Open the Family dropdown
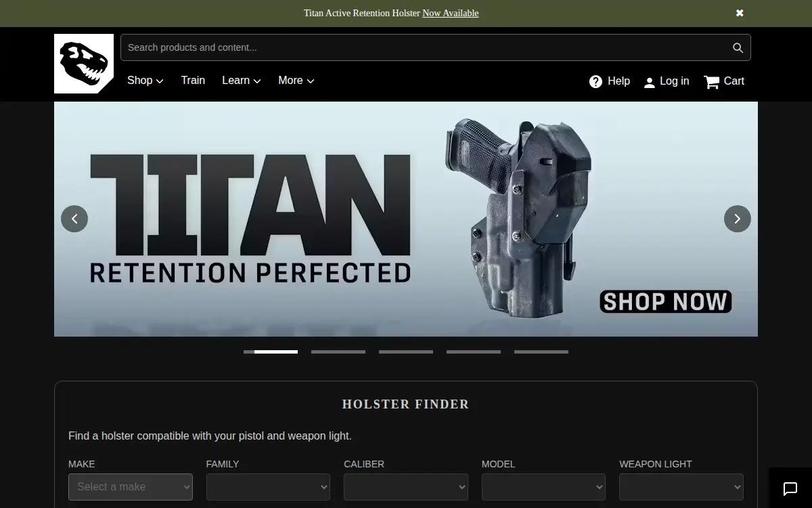 [268, 486]
